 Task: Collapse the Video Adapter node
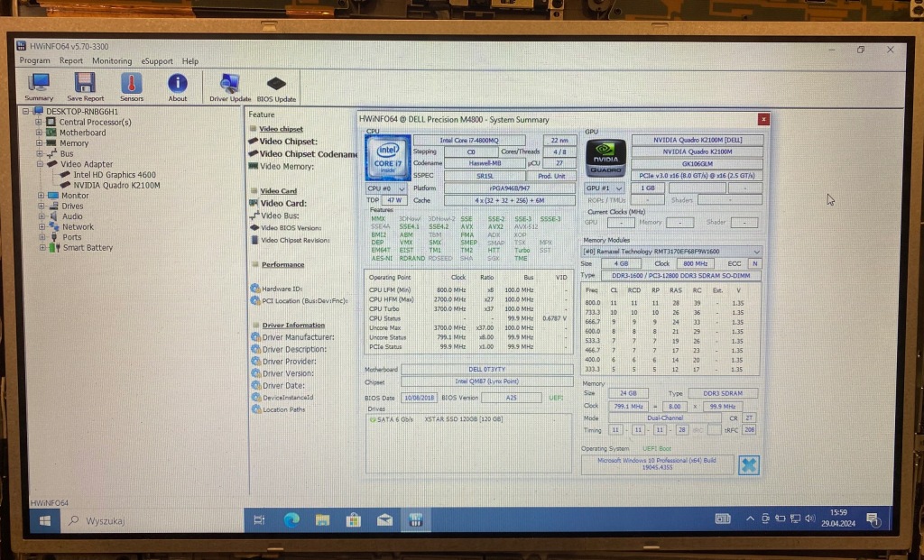(x=40, y=164)
